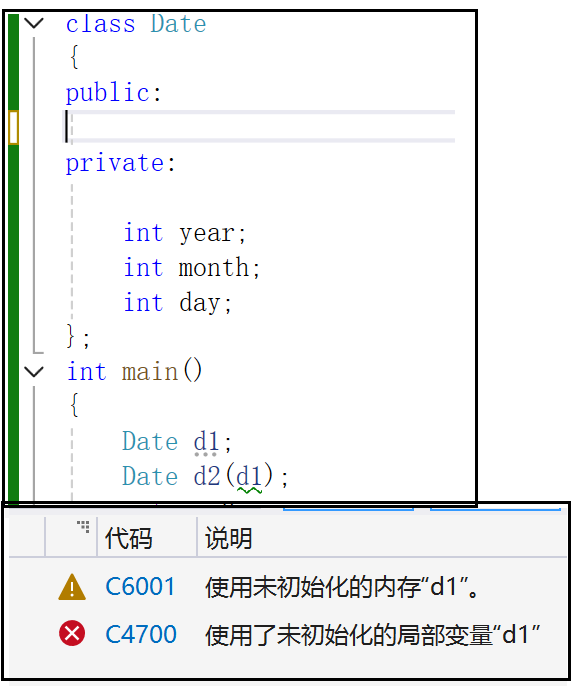
Task: Select the C6001 description about uninitialized memory d1
Action: [x=341, y=587]
